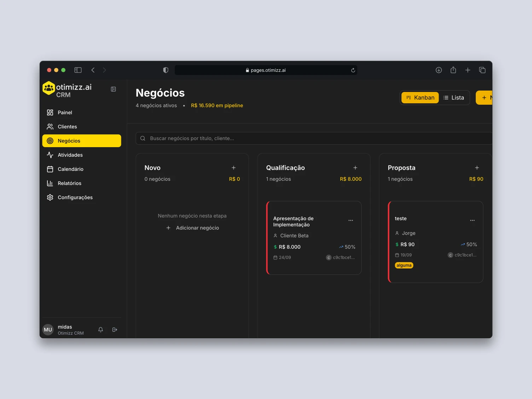Reload the page in the address bar
This screenshot has height=399, width=532.
(353, 70)
